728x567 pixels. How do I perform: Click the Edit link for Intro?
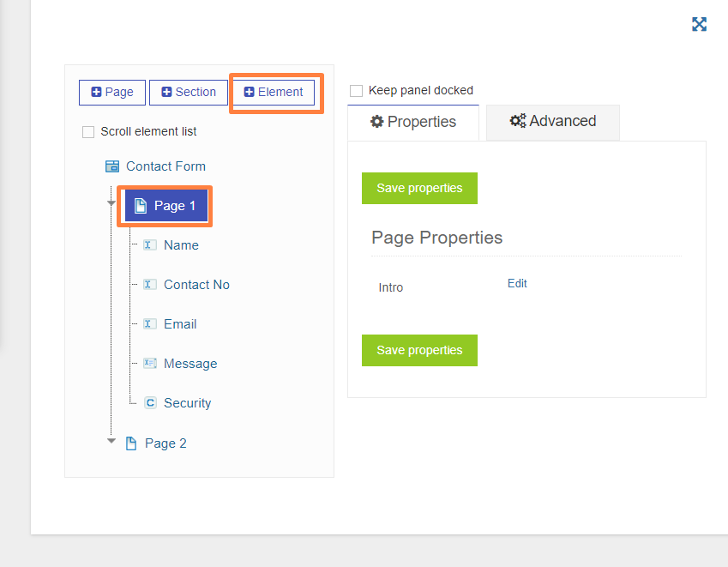[x=517, y=283]
